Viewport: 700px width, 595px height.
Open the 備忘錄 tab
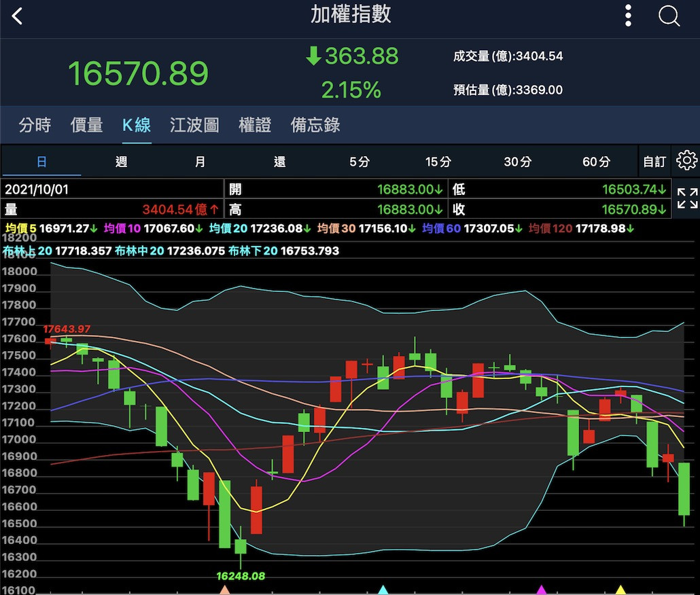coord(315,125)
